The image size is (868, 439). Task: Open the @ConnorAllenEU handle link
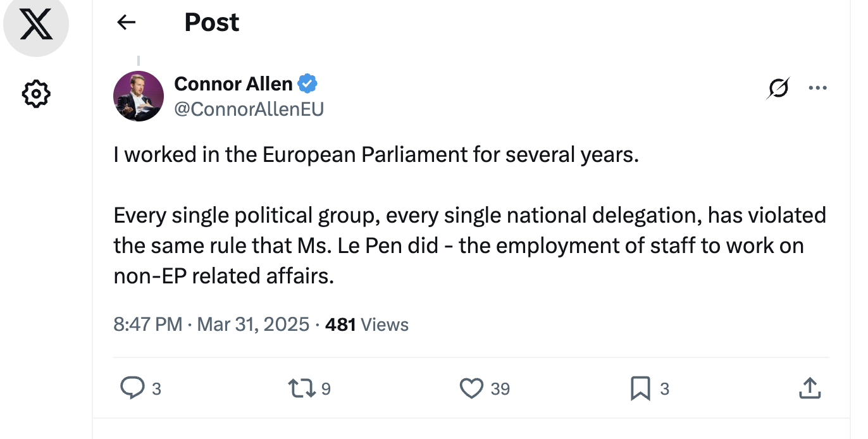pyautogui.click(x=249, y=109)
